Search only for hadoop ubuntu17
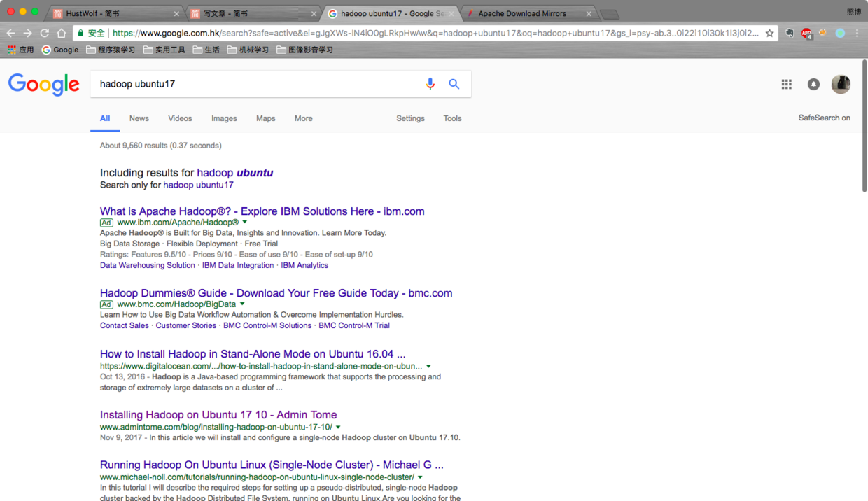This screenshot has width=868, height=501. tap(198, 185)
